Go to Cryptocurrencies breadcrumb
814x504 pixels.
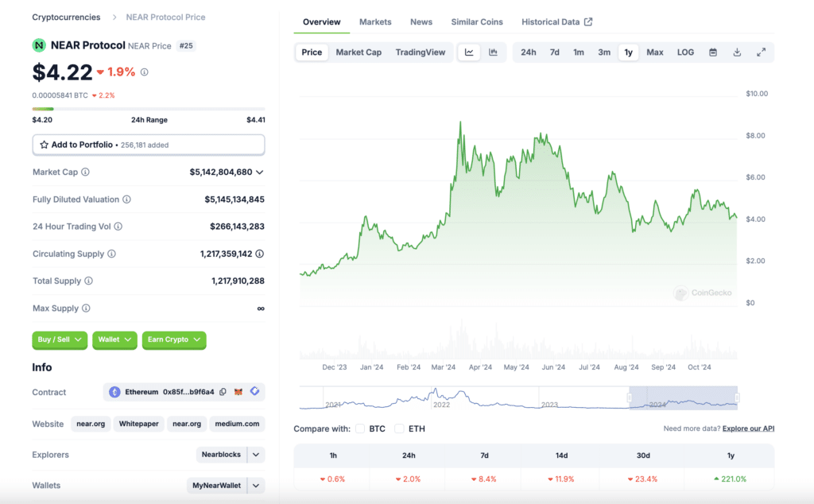[x=66, y=17]
